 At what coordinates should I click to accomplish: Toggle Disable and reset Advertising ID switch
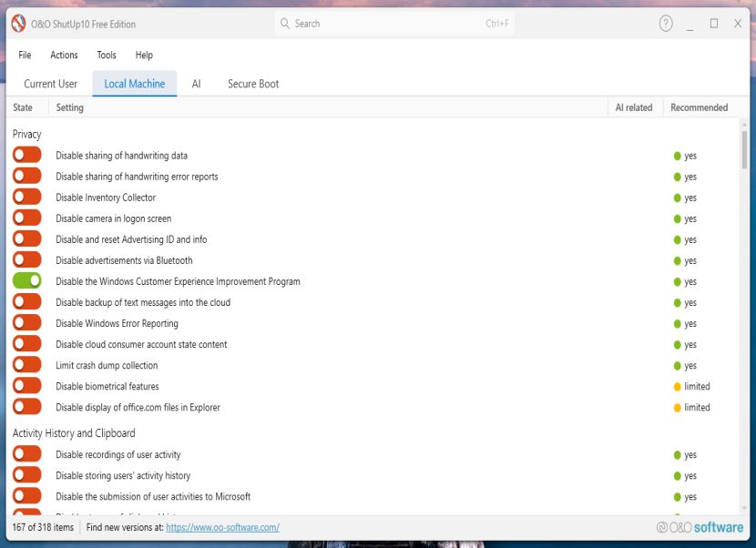pos(27,238)
